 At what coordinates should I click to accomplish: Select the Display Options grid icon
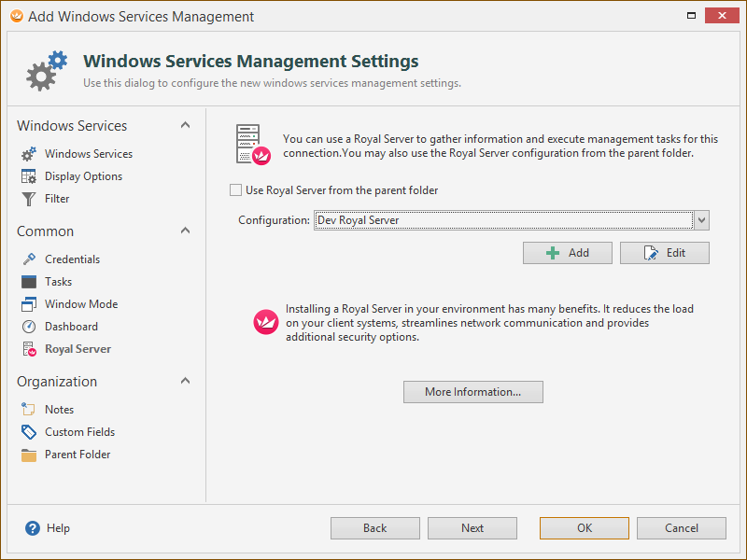coord(29,176)
